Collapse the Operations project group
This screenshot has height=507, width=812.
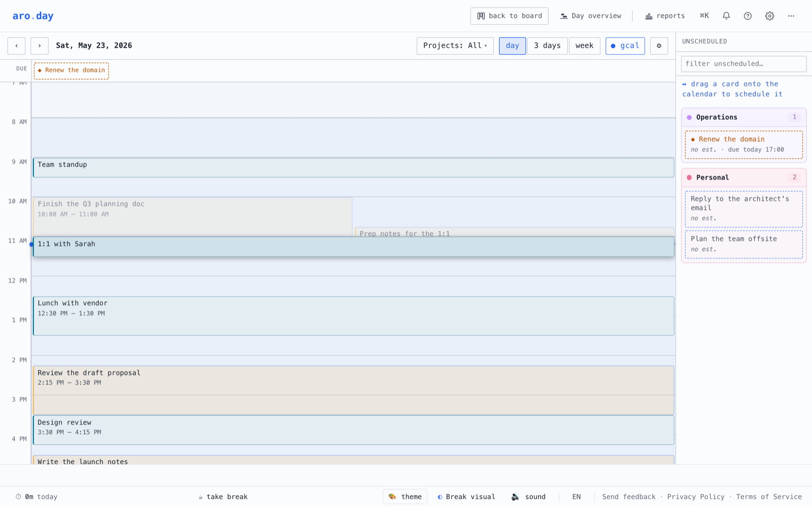tap(744, 117)
